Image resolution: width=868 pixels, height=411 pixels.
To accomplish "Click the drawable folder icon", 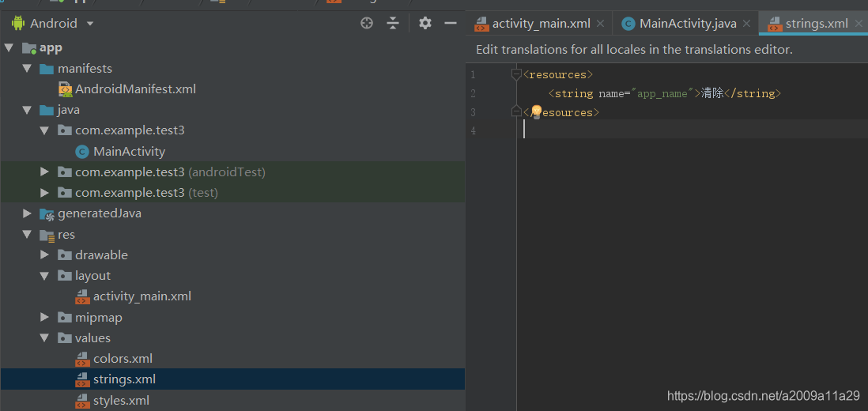I will coord(65,255).
